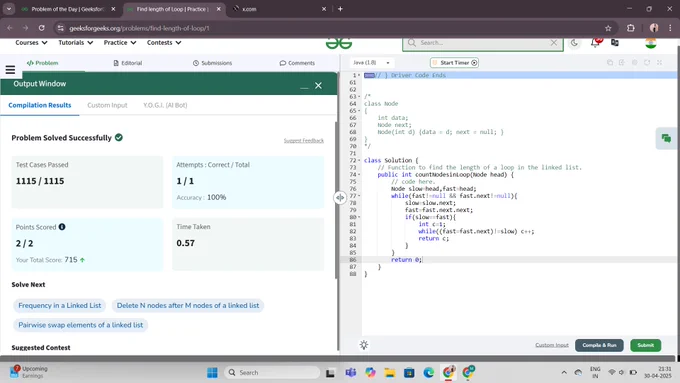
Task: Click the Submit button
Action: click(645, 345)
